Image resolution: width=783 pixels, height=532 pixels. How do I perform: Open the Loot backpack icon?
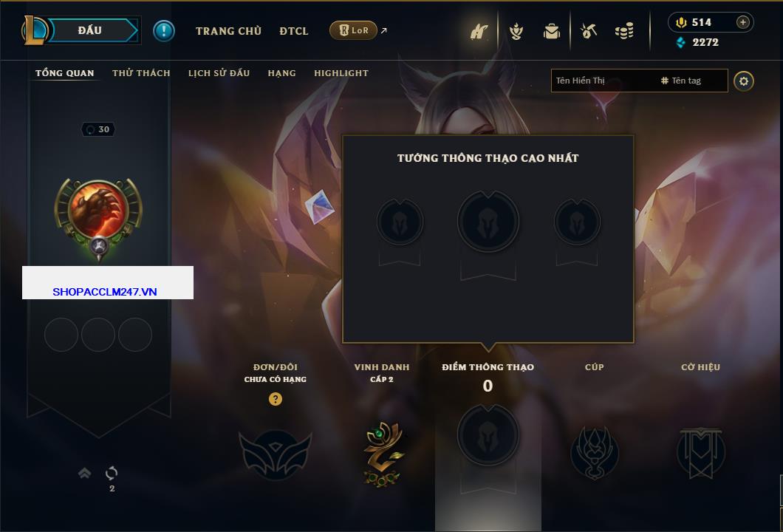[552, 32]
